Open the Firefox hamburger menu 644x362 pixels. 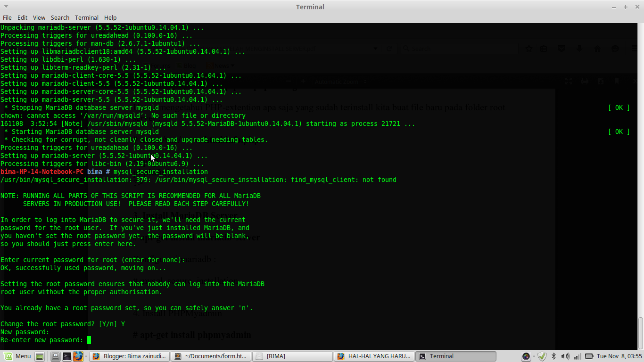634,49
